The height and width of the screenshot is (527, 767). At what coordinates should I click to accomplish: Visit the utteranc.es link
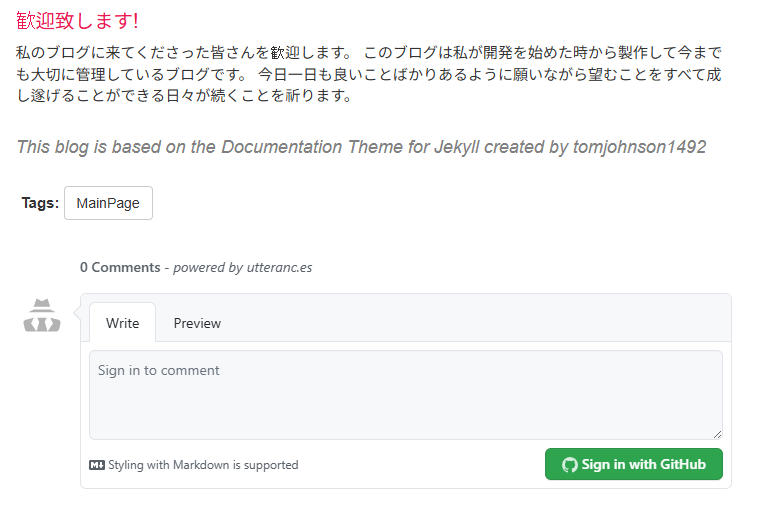tap(279, 268)
